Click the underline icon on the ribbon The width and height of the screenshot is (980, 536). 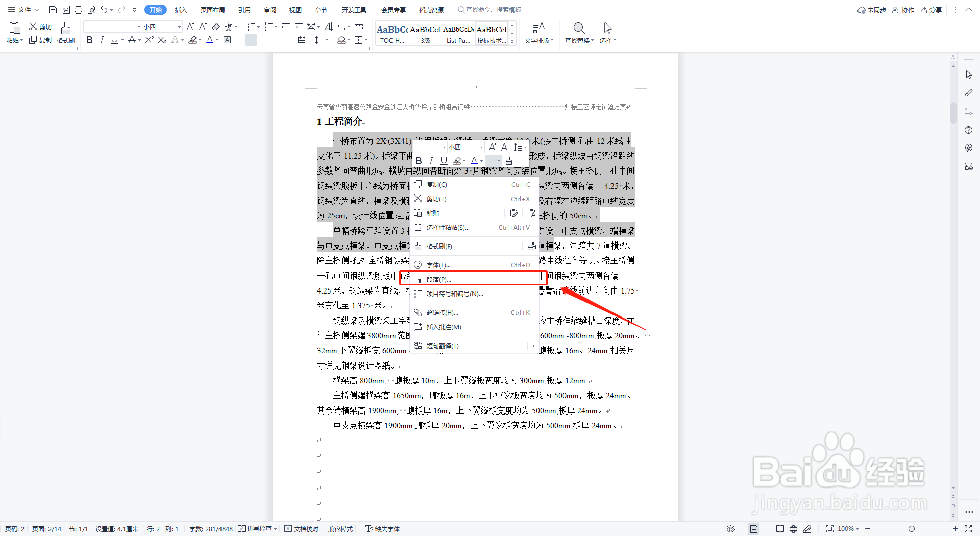click(x=113, y=40)
